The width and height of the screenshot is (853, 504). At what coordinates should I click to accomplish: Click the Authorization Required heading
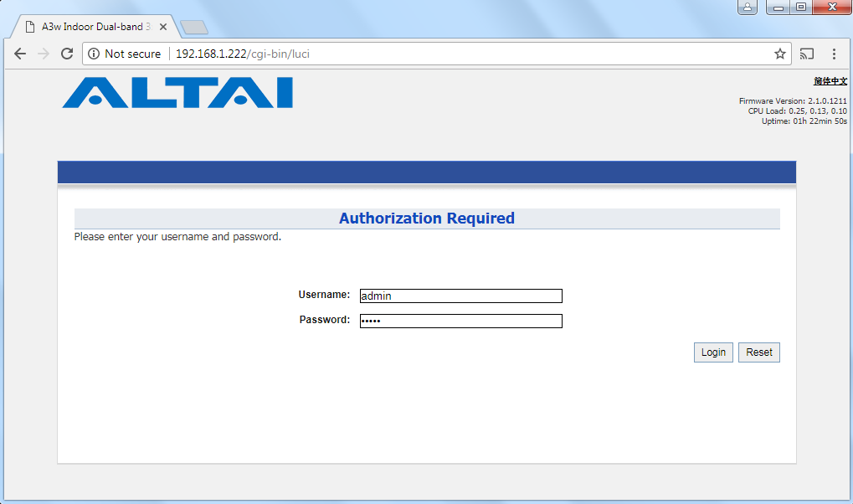click(x=427, y=219)
